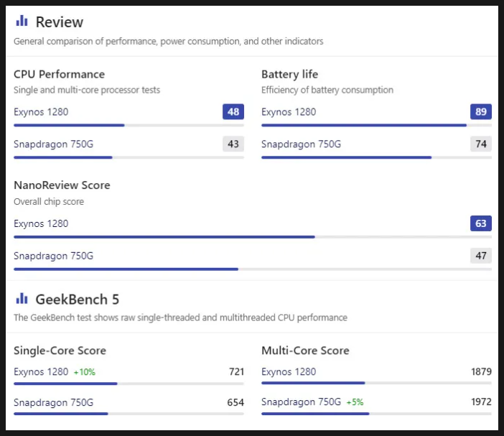The height and width of the screenshot is (436, 504).
Task: Click Snapdragon 750G Battery life progress bar
Action: point(376,157)
